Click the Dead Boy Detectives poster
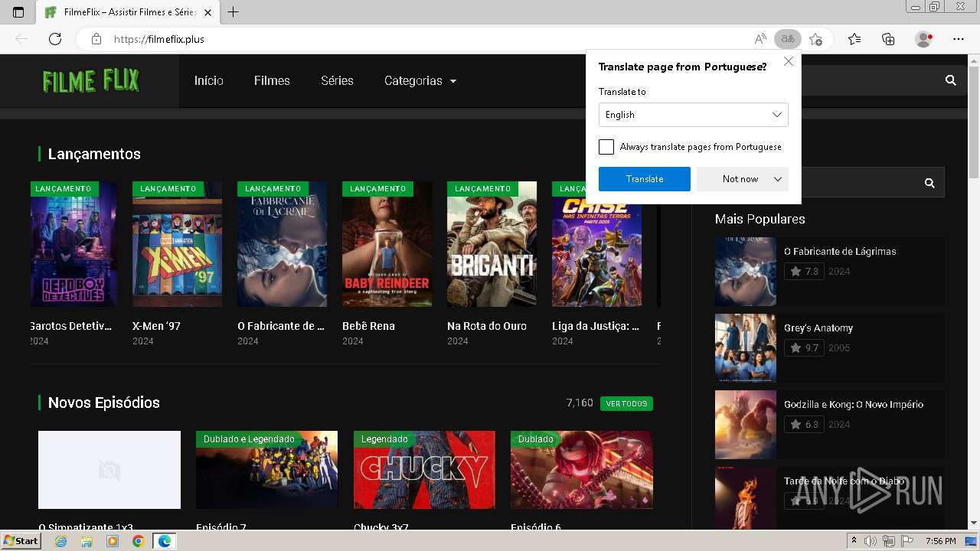 (73, 244)
